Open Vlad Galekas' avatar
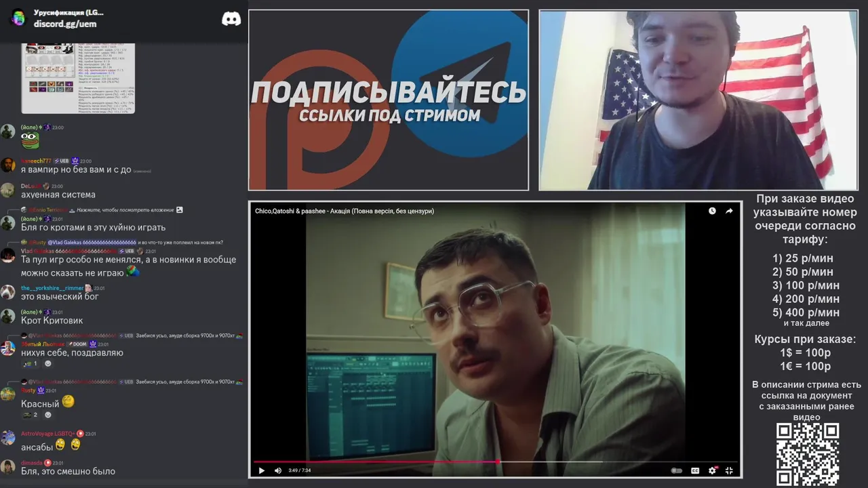 7,255
